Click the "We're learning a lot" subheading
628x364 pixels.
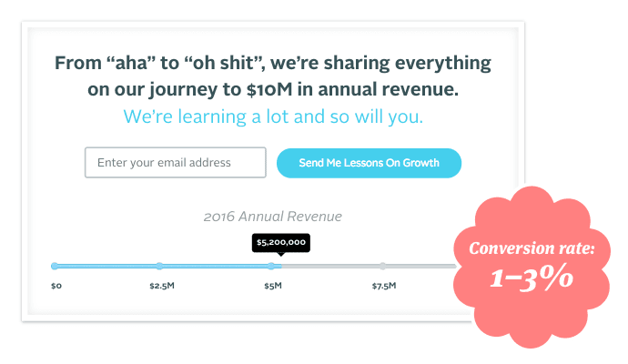(273, 117)
